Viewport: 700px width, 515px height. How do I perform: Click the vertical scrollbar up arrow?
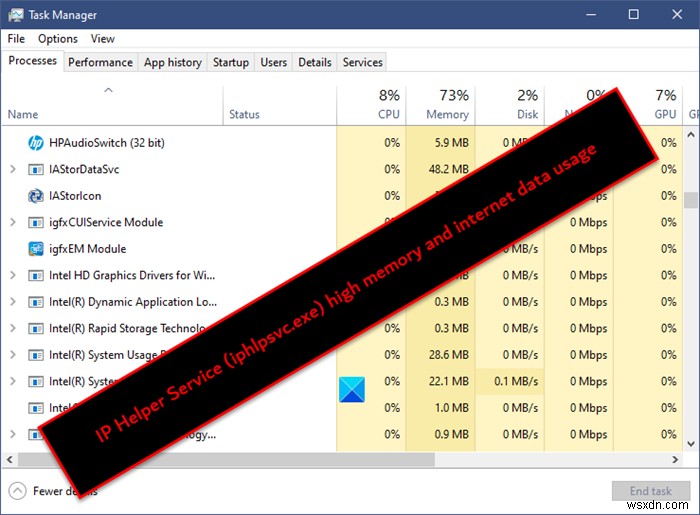click(691, 134)
